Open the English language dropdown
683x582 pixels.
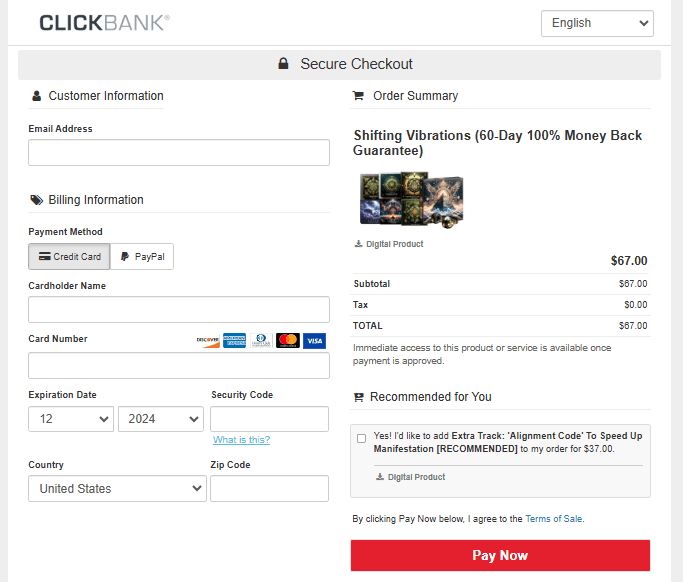[597, 23]
